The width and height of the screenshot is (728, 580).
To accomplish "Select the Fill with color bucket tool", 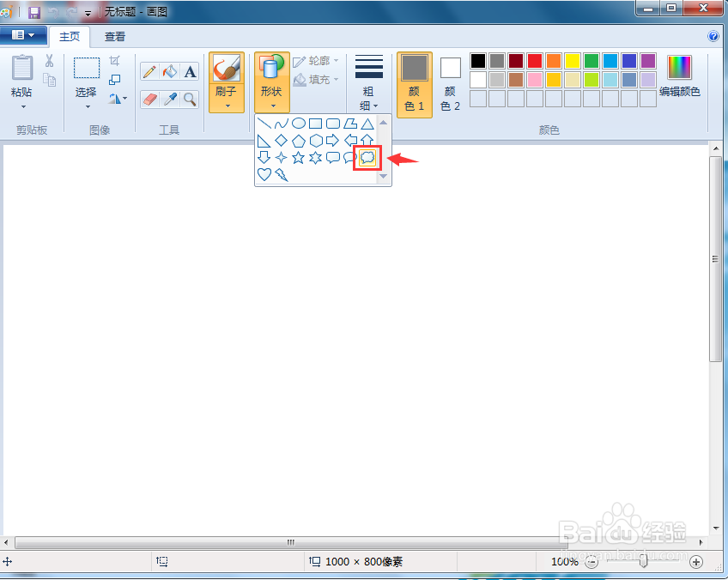I will pyautogui.click(x=170, y=72).
